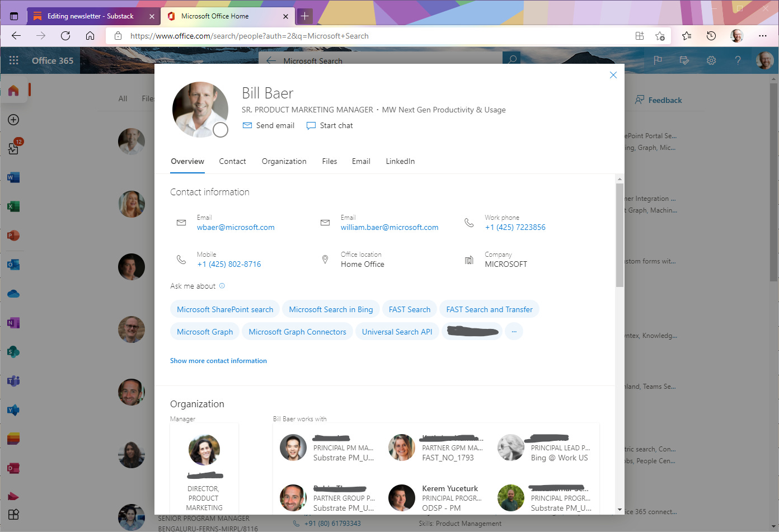
Task: Open Outlook from the left sidebar
Action: [x=13, y=265]
